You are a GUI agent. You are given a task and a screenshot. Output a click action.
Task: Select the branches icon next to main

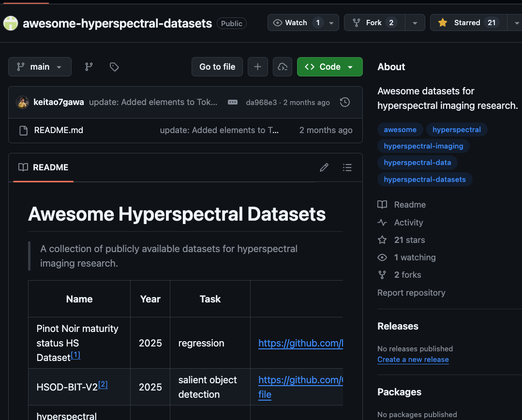89,67
